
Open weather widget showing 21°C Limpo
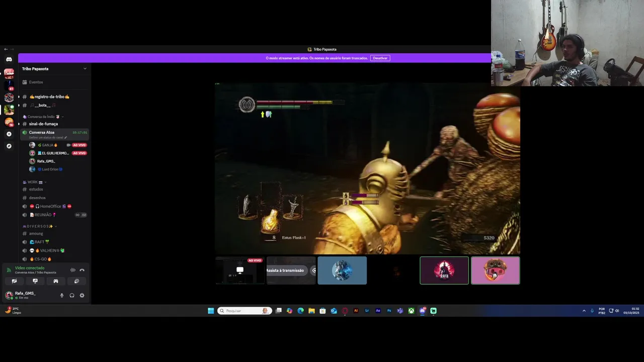pyautogui.click(x=13, y=311)
